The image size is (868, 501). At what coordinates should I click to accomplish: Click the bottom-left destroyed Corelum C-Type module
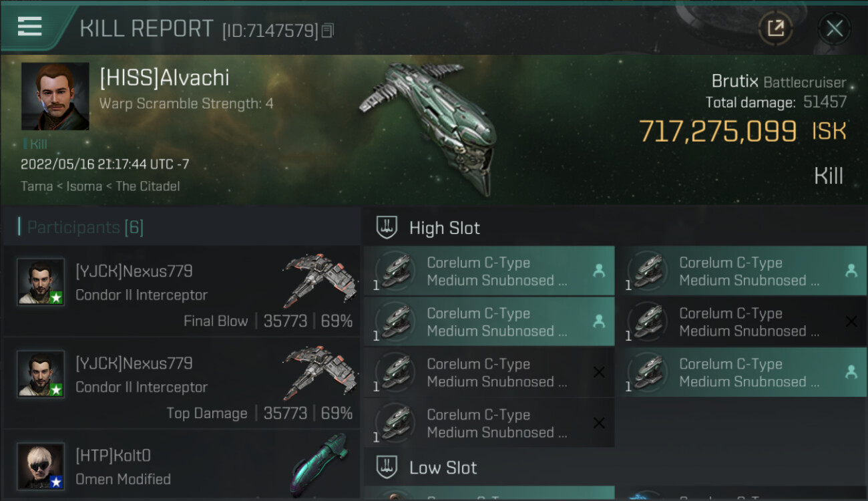(489, 424)
